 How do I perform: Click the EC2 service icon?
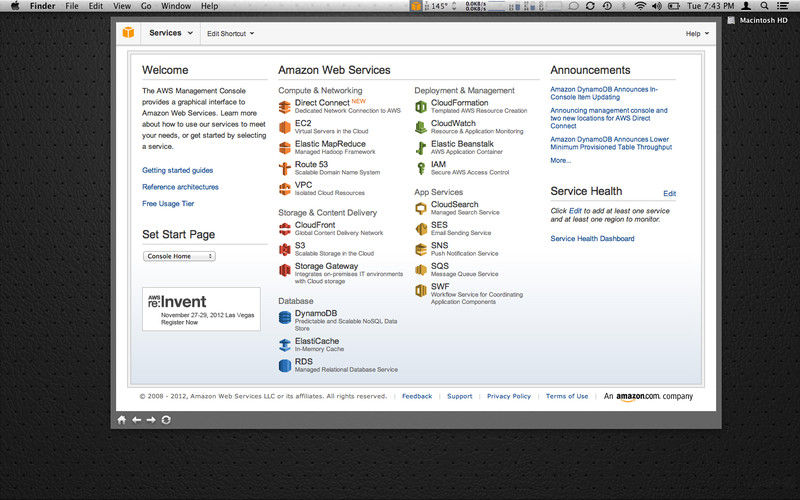(x=285, y=127)
